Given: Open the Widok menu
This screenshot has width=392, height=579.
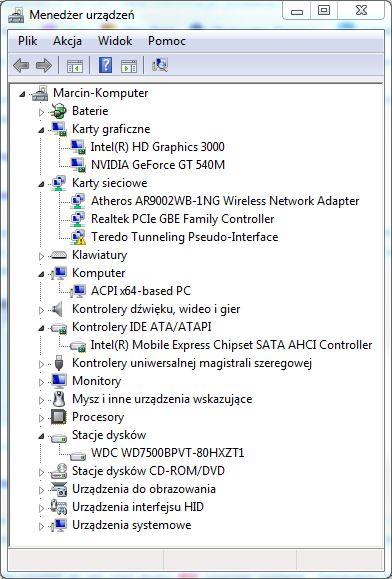Looking at the screenshot, I should pyautogui.click(x=115, y=41).
